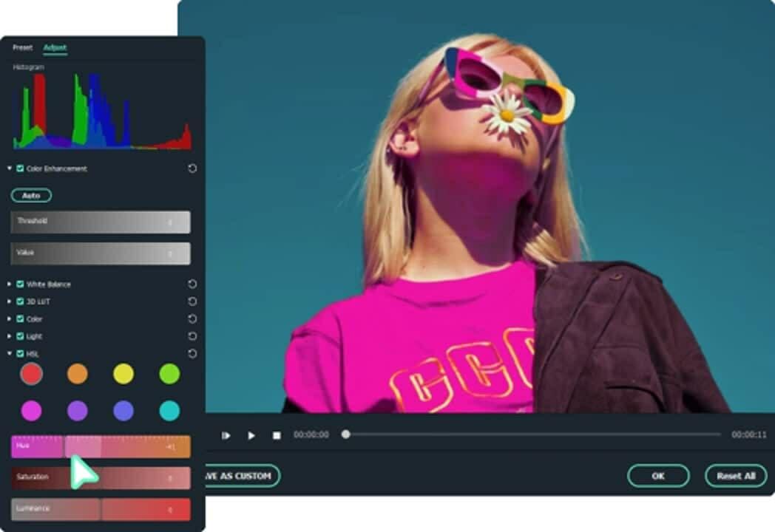Viewport: 775px width, 532px height.
Task: Uncheck the Color Enhancement checkbox
Action: (x=21, y=168)
